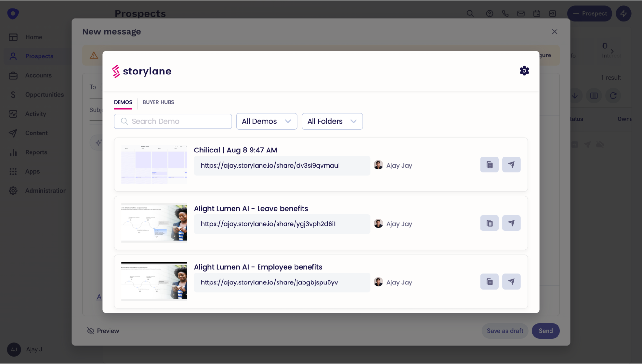642x364 pixels.
Task: Open Chilical demo thumbnail
Action: pyautogui.click(x=154, y=165)
